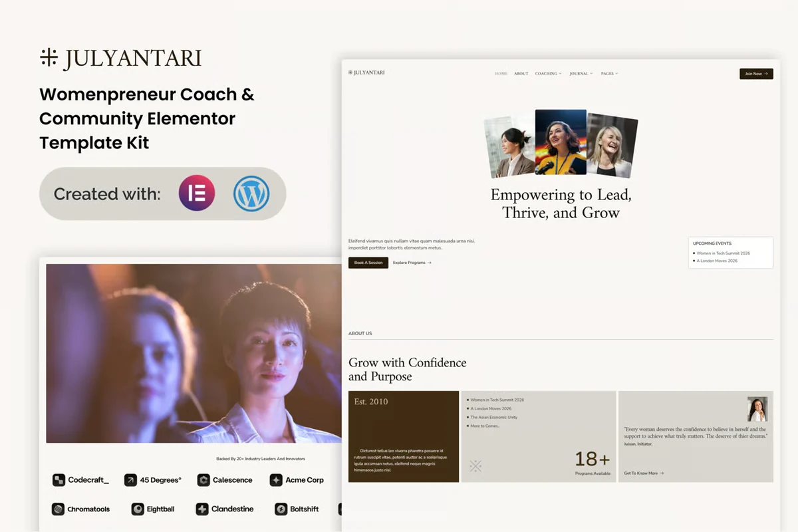This screenshot has height=532, width=798.
Task: Click the Elementor logo icon
Action: click(197, 193)
